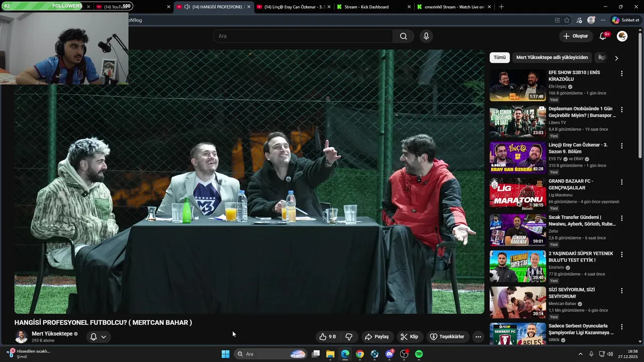Toggle notification bell for Mert Yüksektepe channel
Screen dimensions: 644x362
click(98, 337)
